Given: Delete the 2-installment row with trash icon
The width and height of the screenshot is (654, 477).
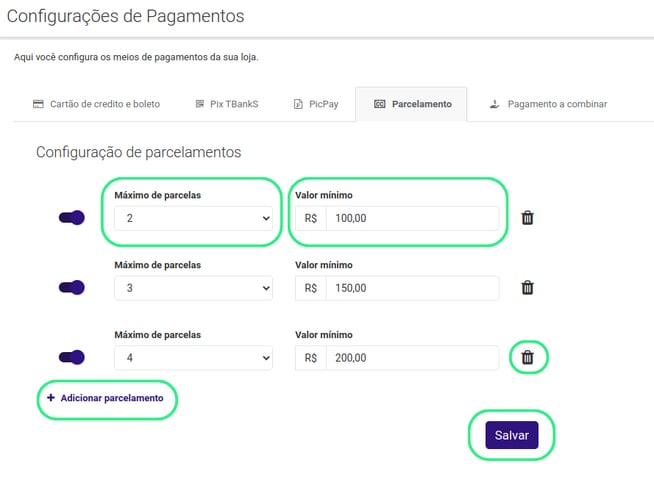Looking at the screenshot, I should pyautogui.click(x=528, y=218).
